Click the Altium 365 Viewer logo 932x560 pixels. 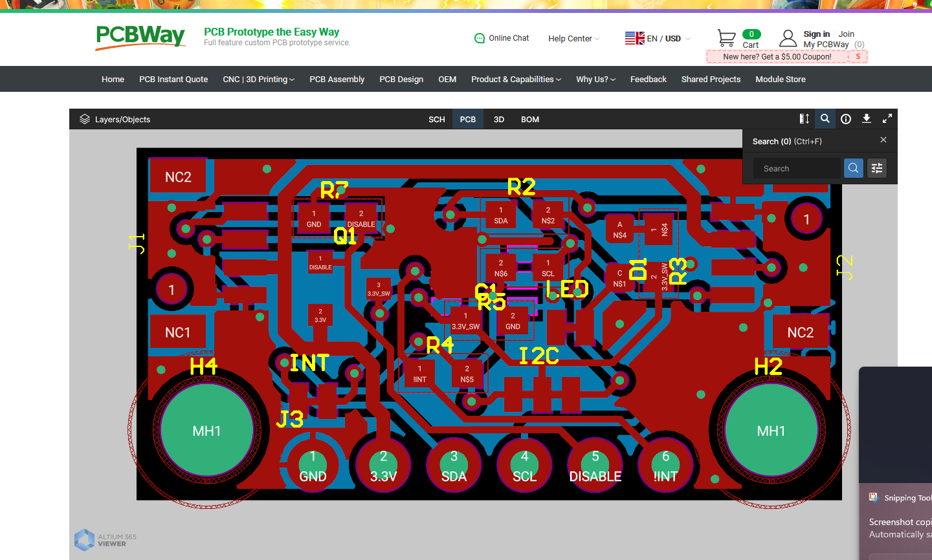pyautogui.click(x=105, y=540)
